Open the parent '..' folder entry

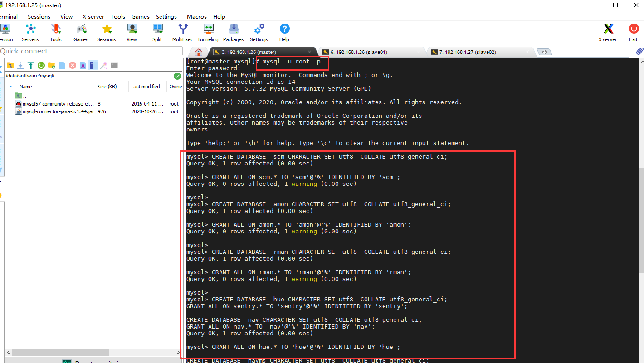[x=20, y=96]
